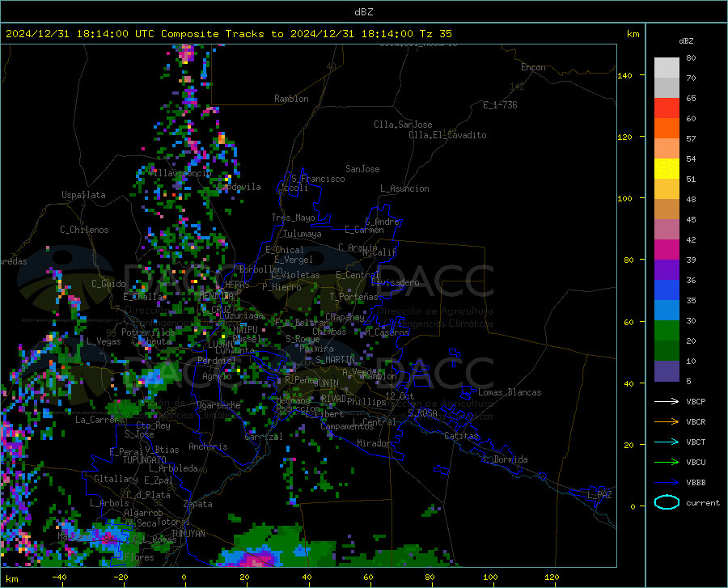Image resolution: width=728 pixels, height=588 pixels.
Task: Click the 'MENDOZA' city label
Action: [x=216, y=296]
